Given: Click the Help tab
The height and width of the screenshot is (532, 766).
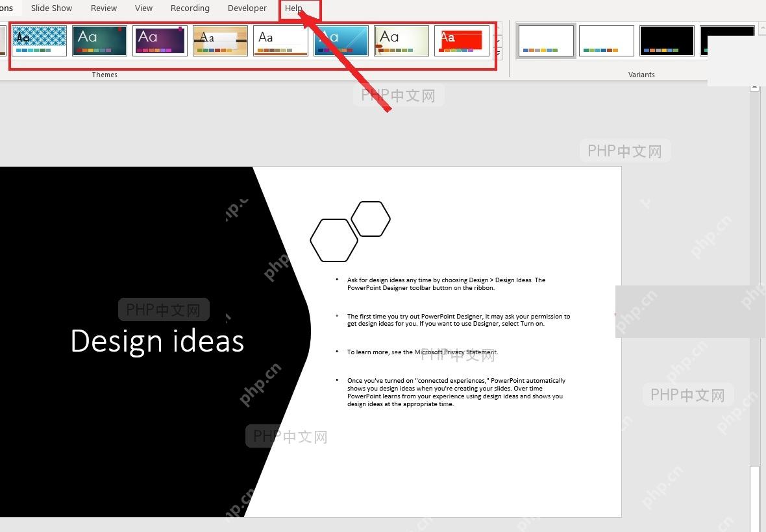Looking at the screenshot, I should click(293, 8).
